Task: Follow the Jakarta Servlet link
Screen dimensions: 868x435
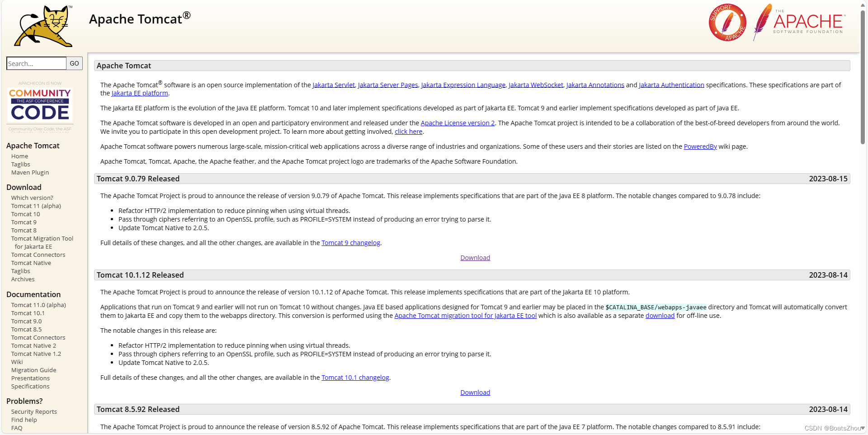Action: [334, 85]
